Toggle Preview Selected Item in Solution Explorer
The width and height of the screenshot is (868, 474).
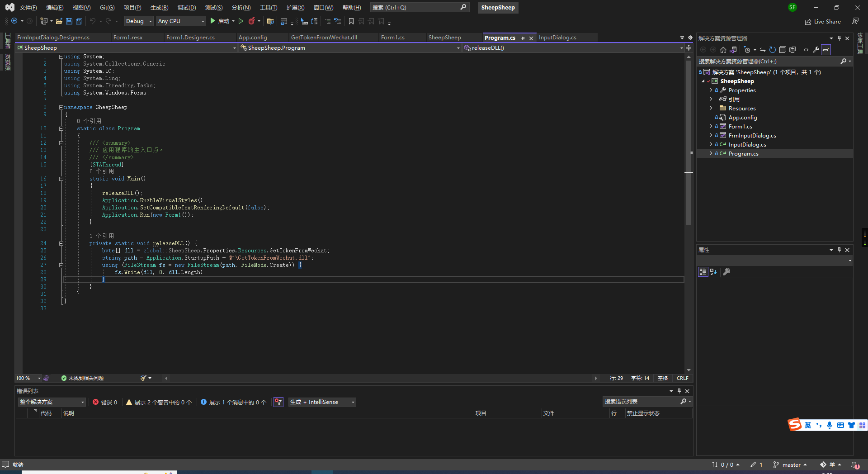tap(826, 50)
